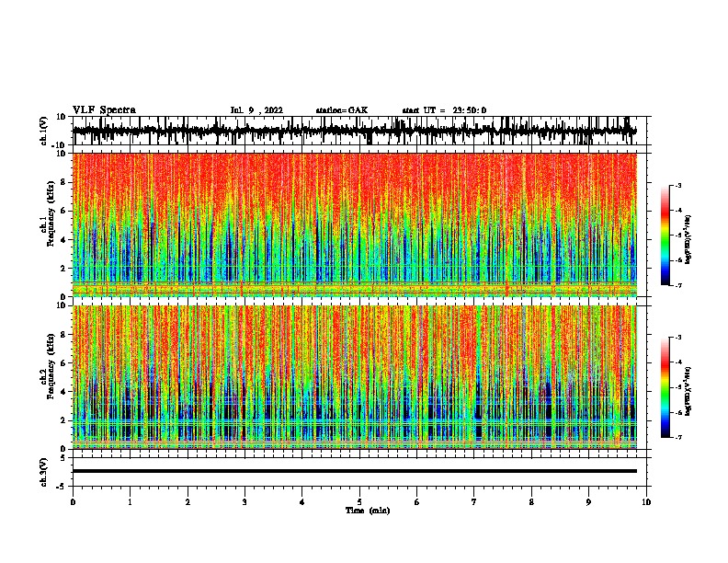Click the "-7" label on ch.1 color bar
The image size is (728, 563).
pyautogui.click(x=678, y=285)
